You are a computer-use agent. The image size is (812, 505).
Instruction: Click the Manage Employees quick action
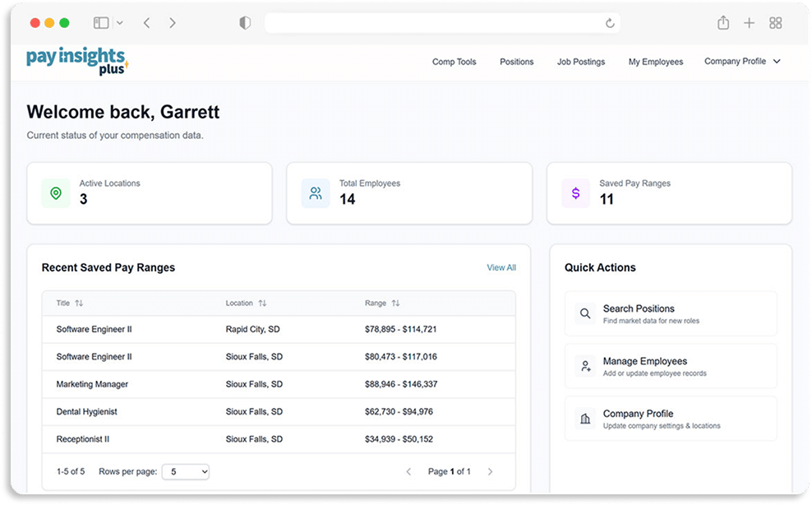click(x=671, y=366)
